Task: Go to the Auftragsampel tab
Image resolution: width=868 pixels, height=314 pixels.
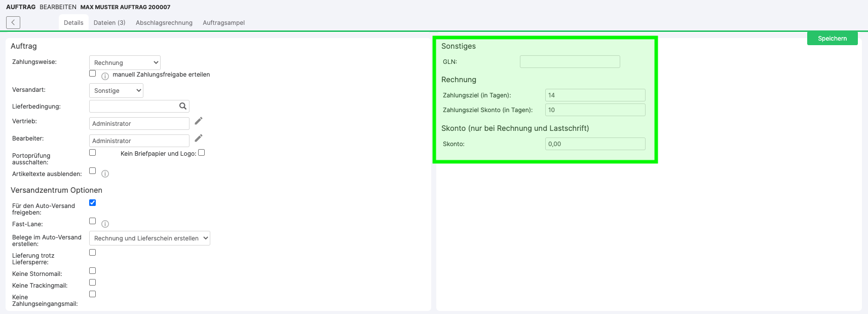Action: point(223,23)
